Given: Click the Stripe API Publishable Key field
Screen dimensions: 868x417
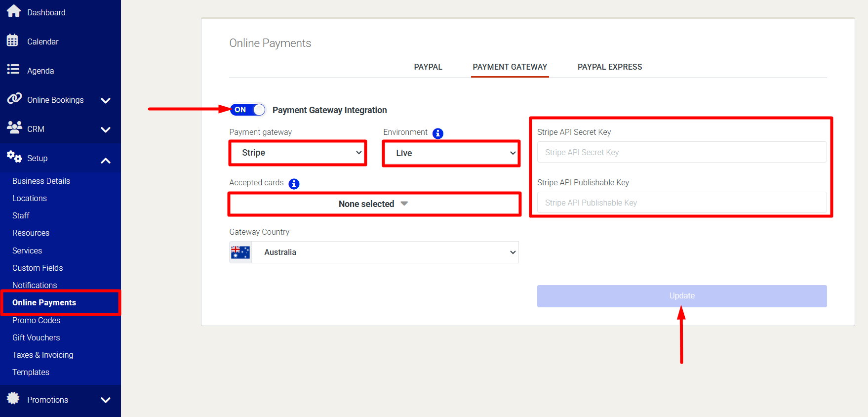Looking at the screenshot, I should (x=682, y=203).
